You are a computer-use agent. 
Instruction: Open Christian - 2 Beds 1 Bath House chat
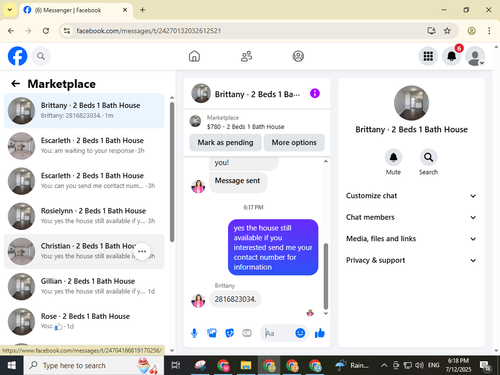pyautogui.click(x=84, y=251)
